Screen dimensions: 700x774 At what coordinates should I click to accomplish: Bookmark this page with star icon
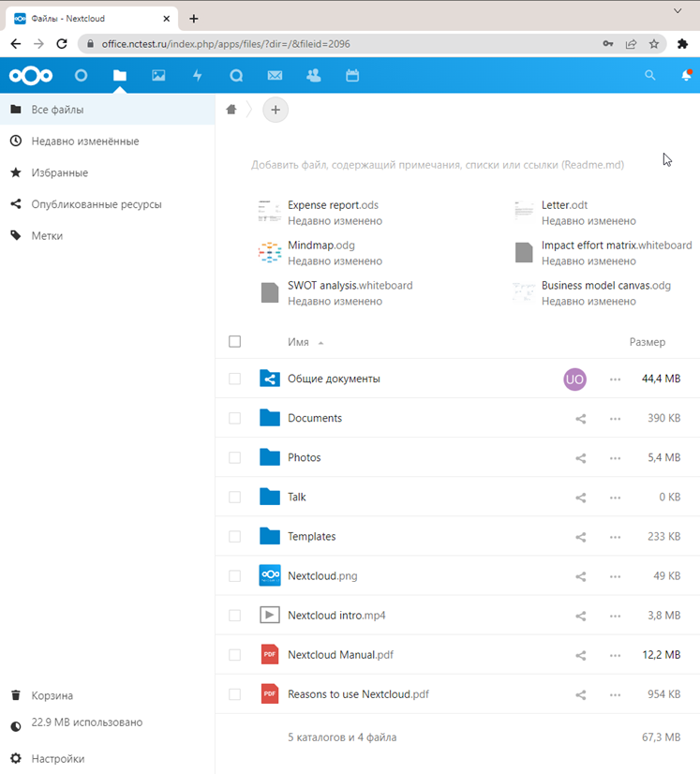[x=654, y=44]
